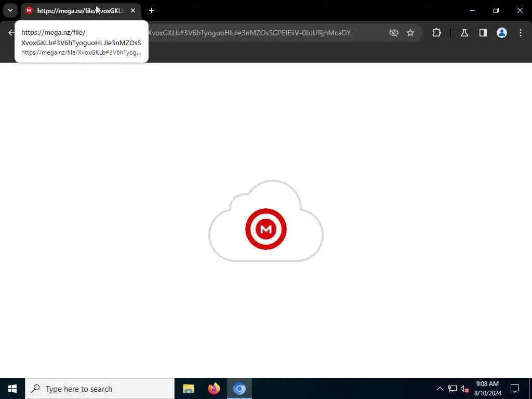The width and height of the screenshot is (532, 399).
Task: Open the Extensions puzzle icon
Action: pyautogui.click(x=436, y=33)
